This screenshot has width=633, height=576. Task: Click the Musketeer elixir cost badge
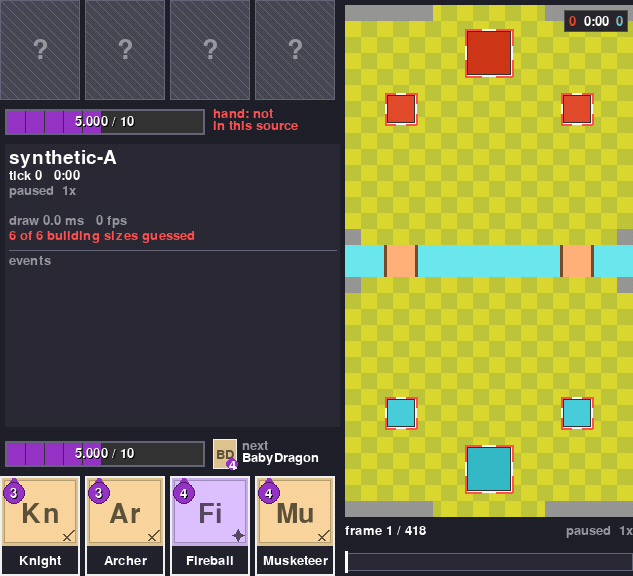point(269,492)
